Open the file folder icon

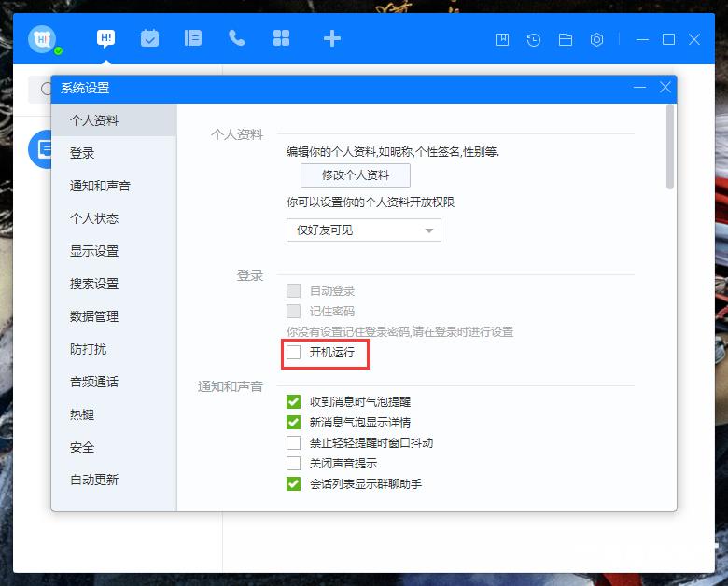pyautogui.click(x=565, y=39)
